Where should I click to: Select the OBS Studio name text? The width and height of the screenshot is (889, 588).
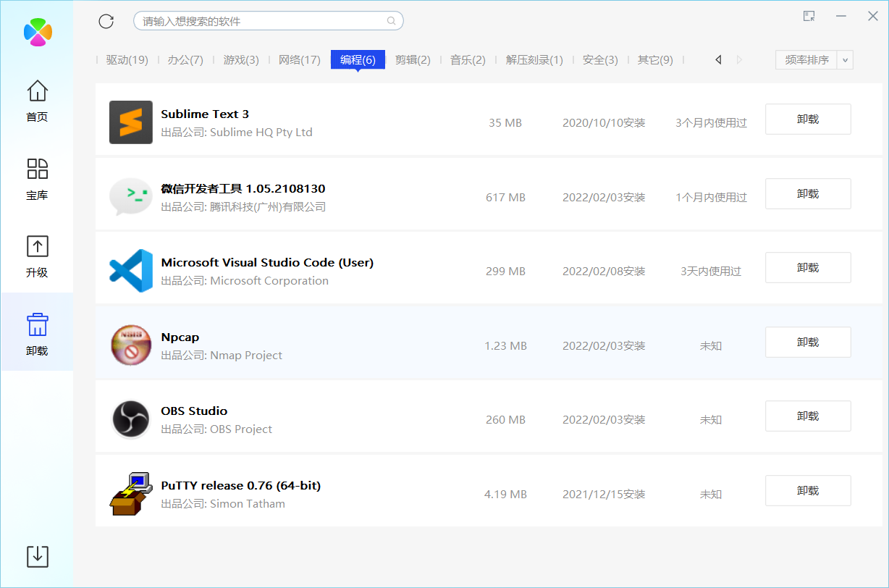pos(194,411)
